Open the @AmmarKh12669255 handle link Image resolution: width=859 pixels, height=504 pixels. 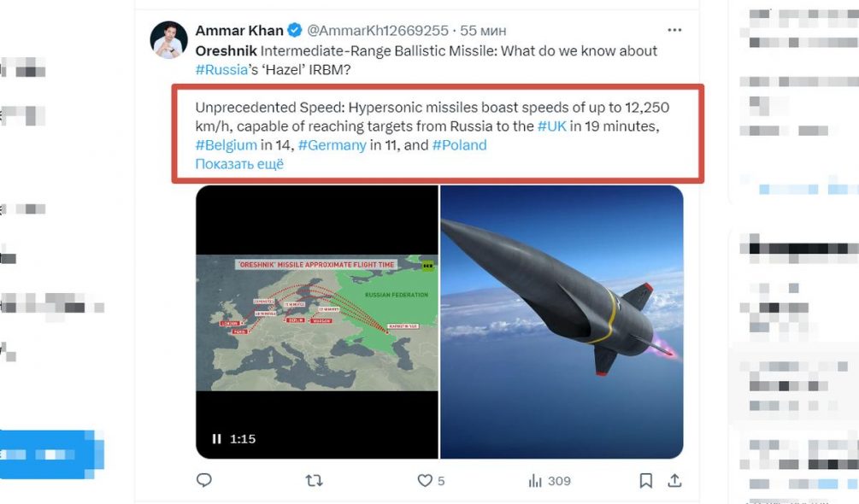click(379, 31)
